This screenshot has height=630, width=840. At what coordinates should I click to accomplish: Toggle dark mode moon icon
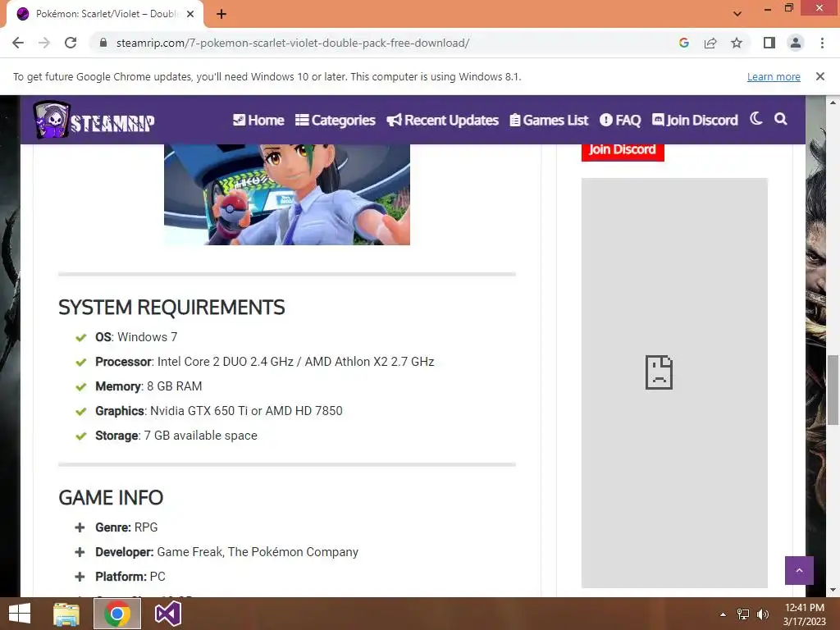click(x=756, y=118)
